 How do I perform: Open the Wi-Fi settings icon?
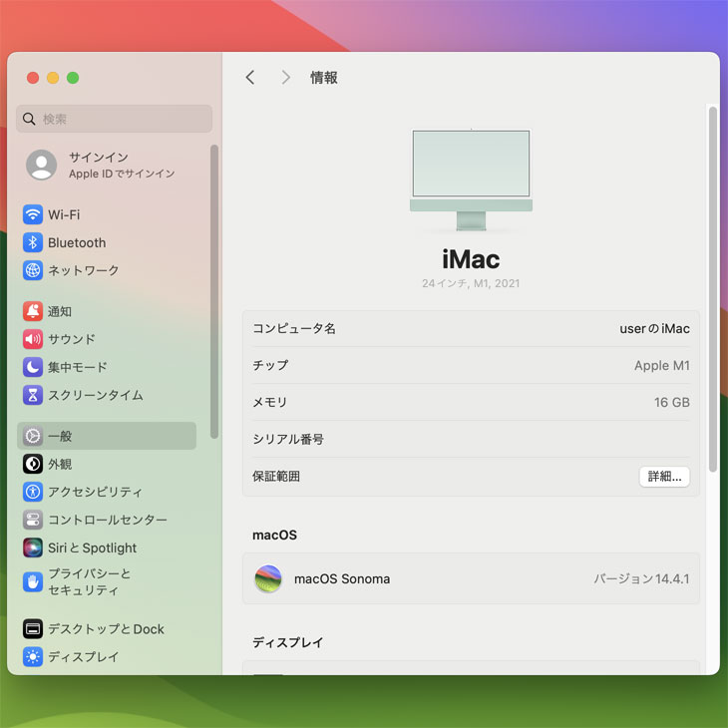pyautogui.click(x=33, y=214)
